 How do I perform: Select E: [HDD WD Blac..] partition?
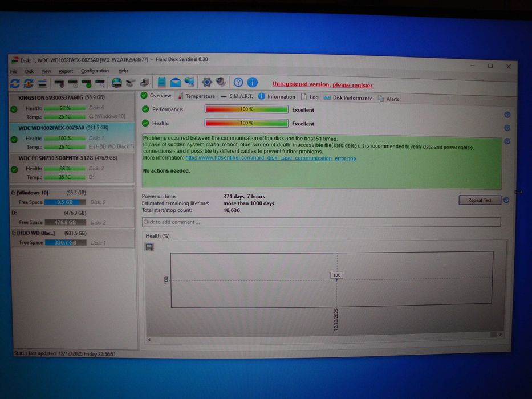72,238
